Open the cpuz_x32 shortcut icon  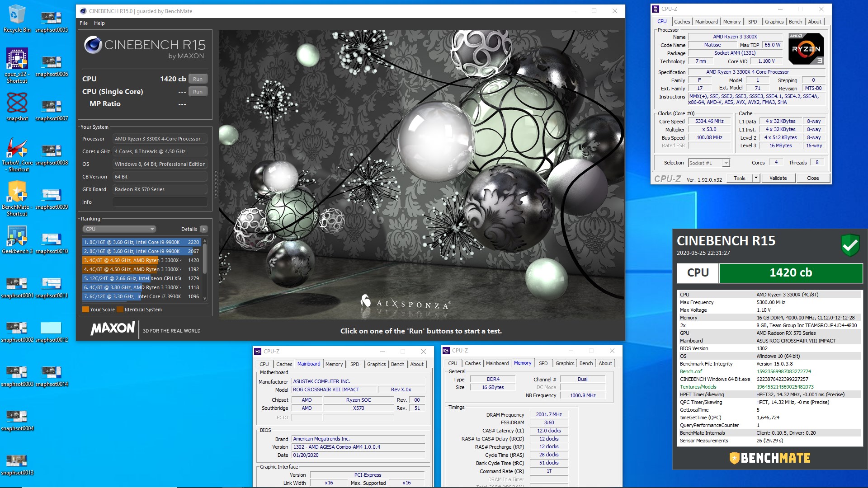(x=17, y=66)
